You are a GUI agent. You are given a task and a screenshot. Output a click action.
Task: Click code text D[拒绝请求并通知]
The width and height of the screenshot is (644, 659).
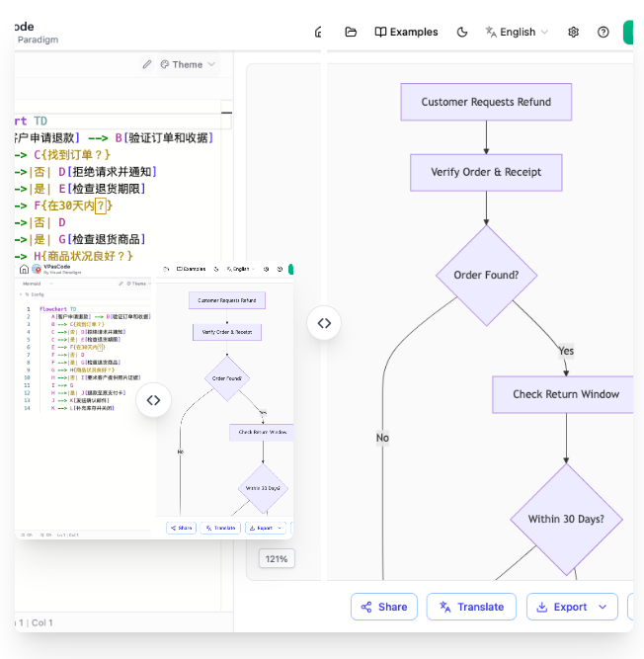click(x=108, y=172)
